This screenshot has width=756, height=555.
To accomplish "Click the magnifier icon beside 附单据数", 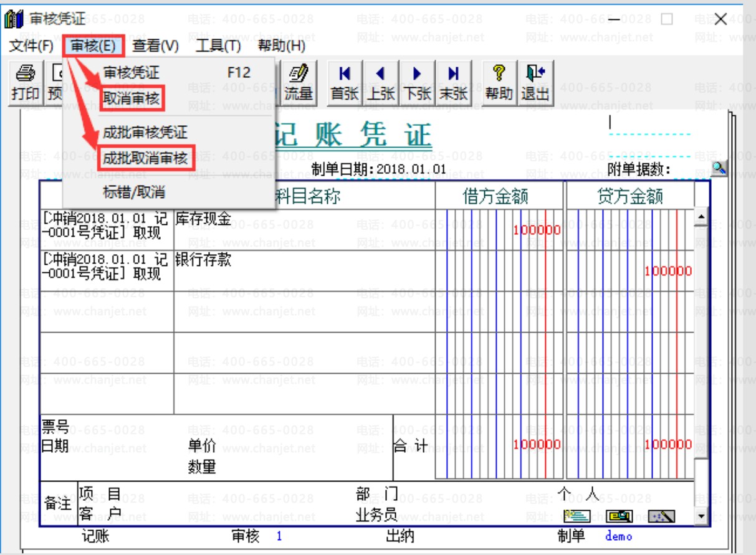I will pos(719,168).
